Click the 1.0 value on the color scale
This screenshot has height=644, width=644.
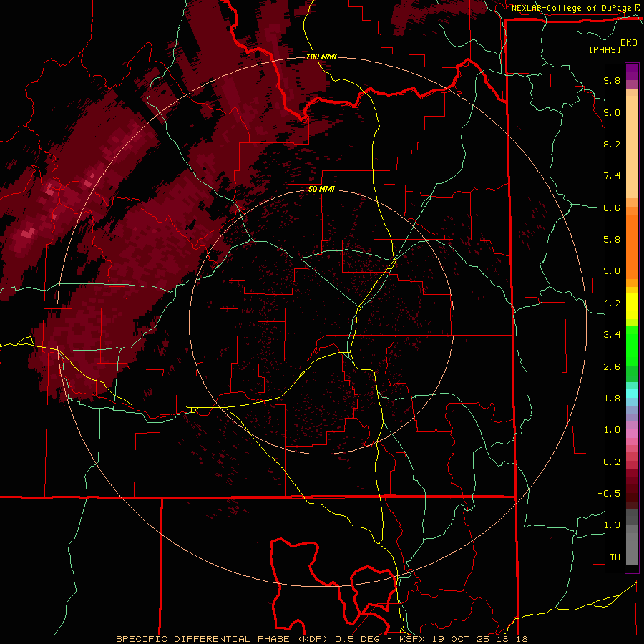click(612, 430)
